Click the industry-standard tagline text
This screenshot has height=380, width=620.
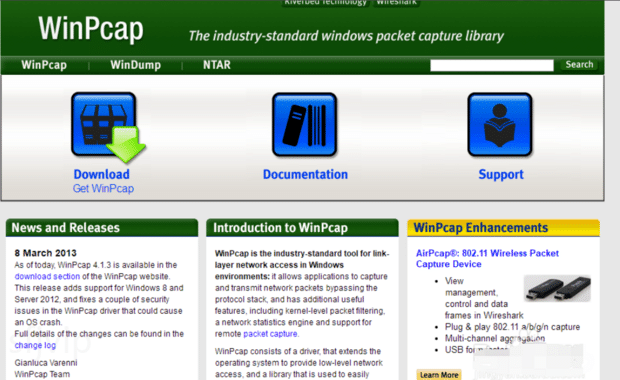click(346, 36)
